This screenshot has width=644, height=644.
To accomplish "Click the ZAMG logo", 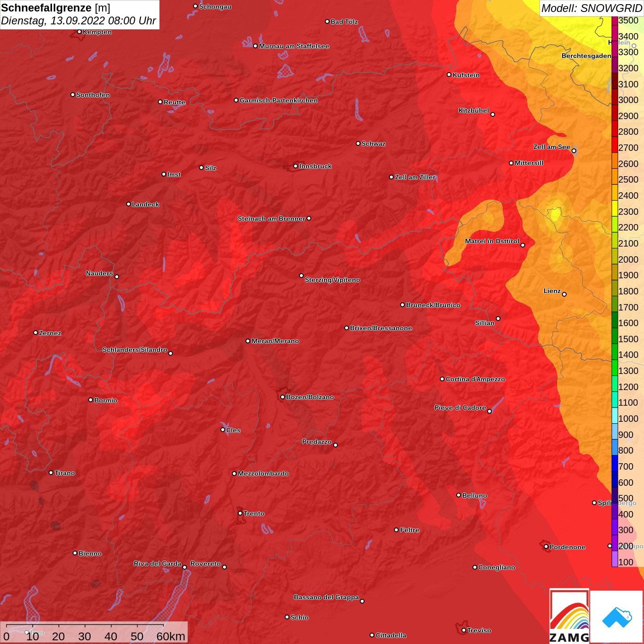I will coord(569,616).
